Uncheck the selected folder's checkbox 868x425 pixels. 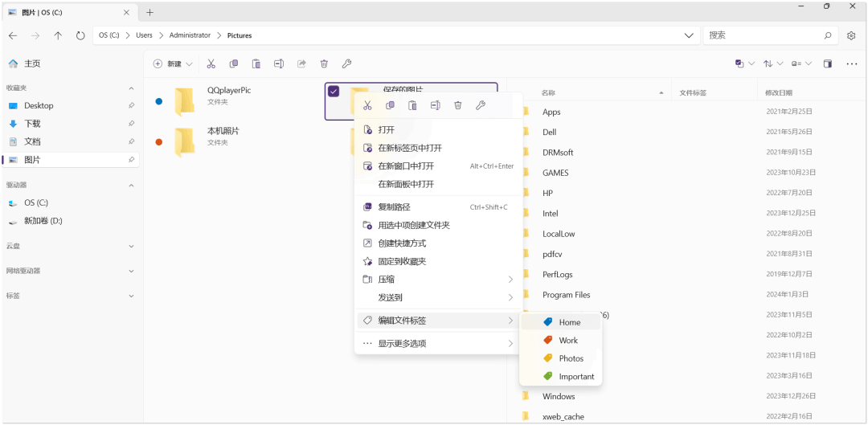pos(334,91)
